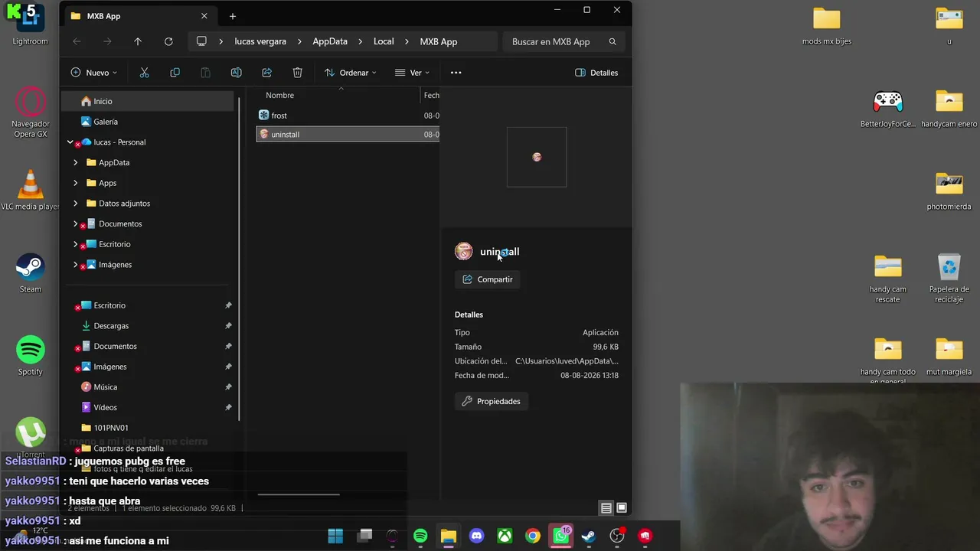This screenshot has height=551, width=980.
Task: Select the Papelera de reciclaje desktop icon
Action: [x=949, y=279]
